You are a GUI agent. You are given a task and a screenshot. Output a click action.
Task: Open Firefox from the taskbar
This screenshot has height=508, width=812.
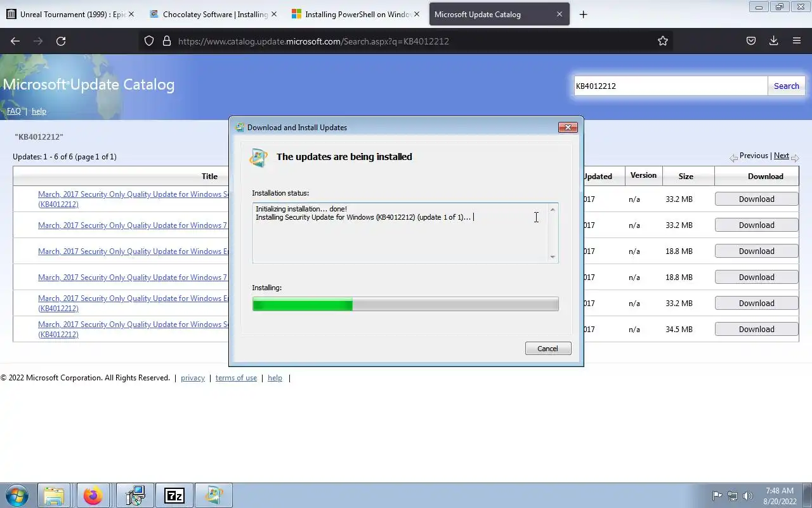pos(93,495)
